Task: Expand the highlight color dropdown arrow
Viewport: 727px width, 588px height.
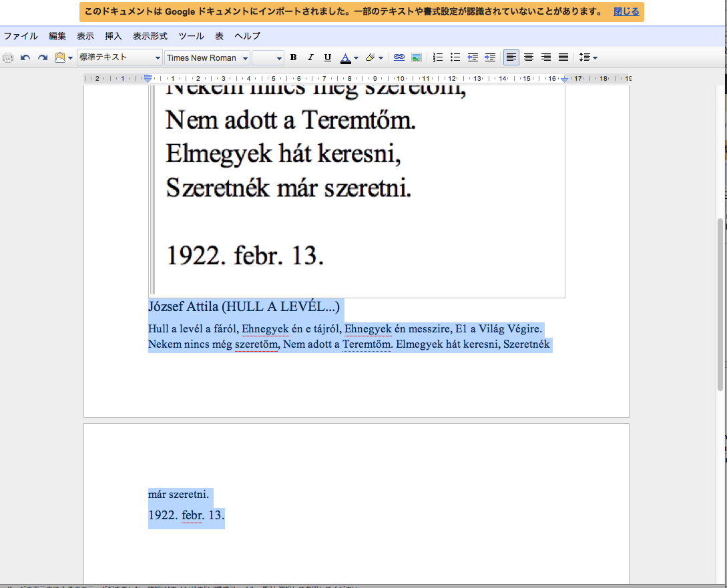Action: point(381,58)
